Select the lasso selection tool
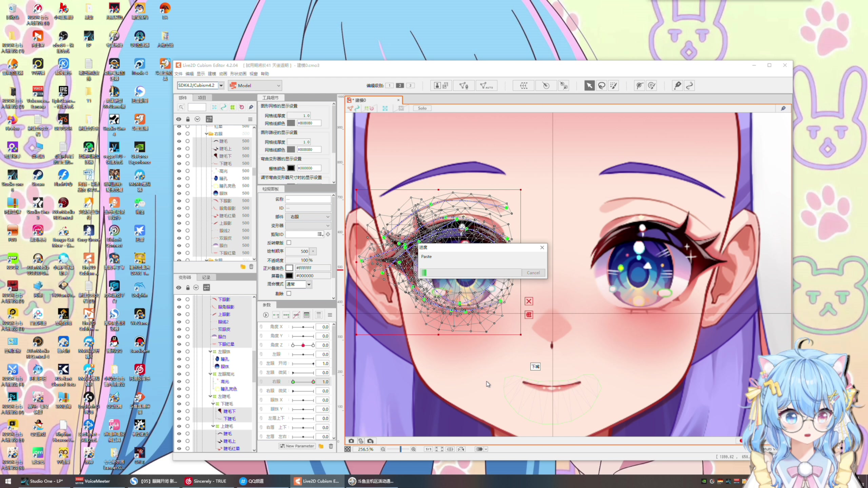The height and width of the screenshot is (488, 868). click(x=601, y=85)
